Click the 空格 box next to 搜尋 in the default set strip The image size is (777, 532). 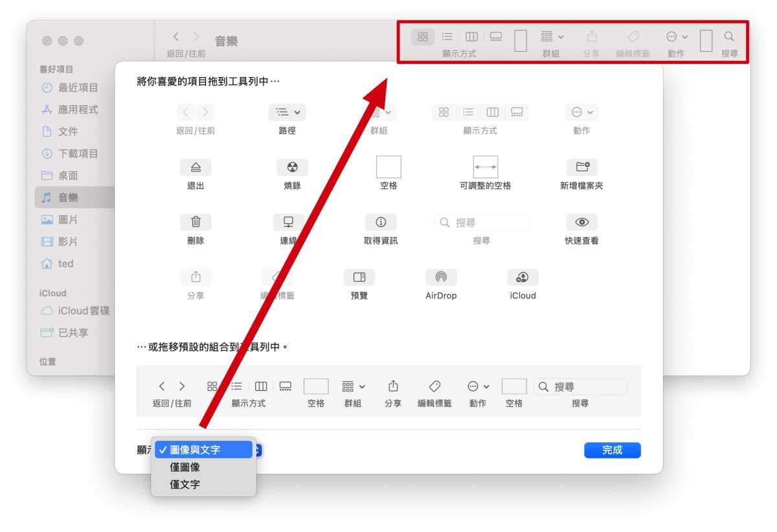[x=514, y=386]
